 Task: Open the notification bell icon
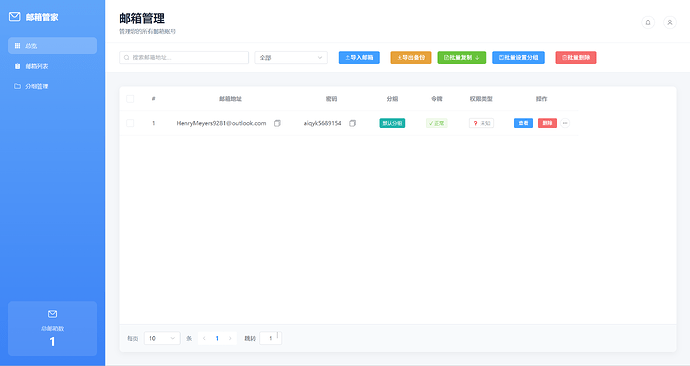point(648,22)
